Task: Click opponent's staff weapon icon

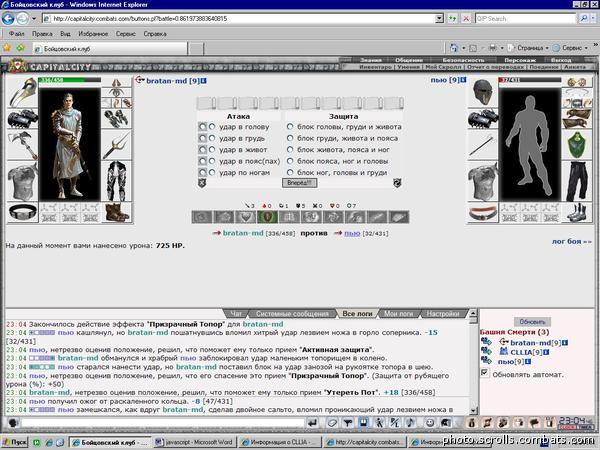Action: tap(483, 145)
